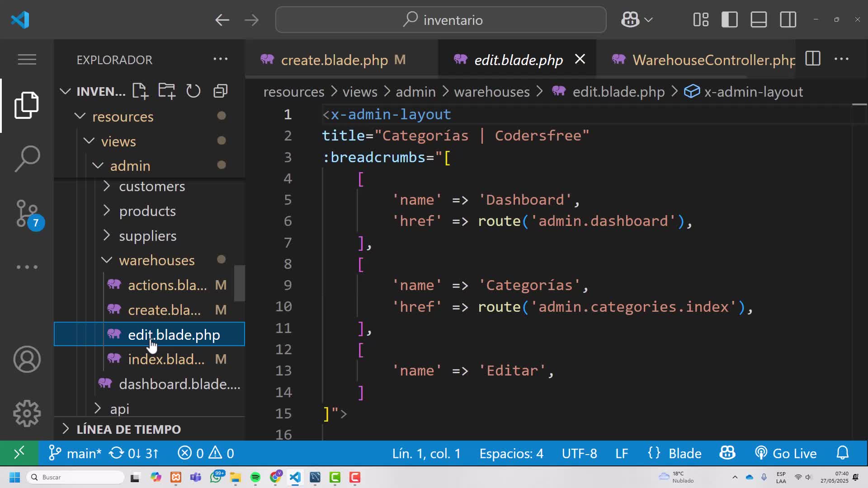Open remote window from status bar

click(19, 453)
